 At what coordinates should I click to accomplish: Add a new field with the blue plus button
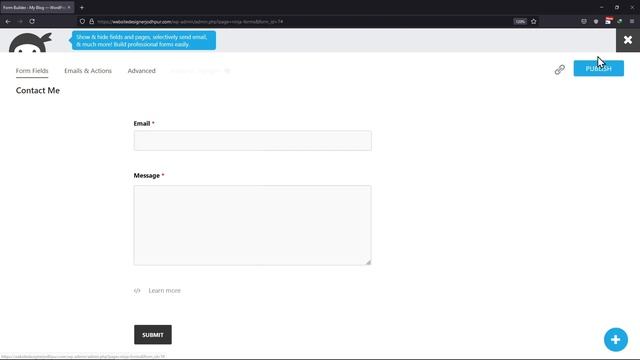616,340
